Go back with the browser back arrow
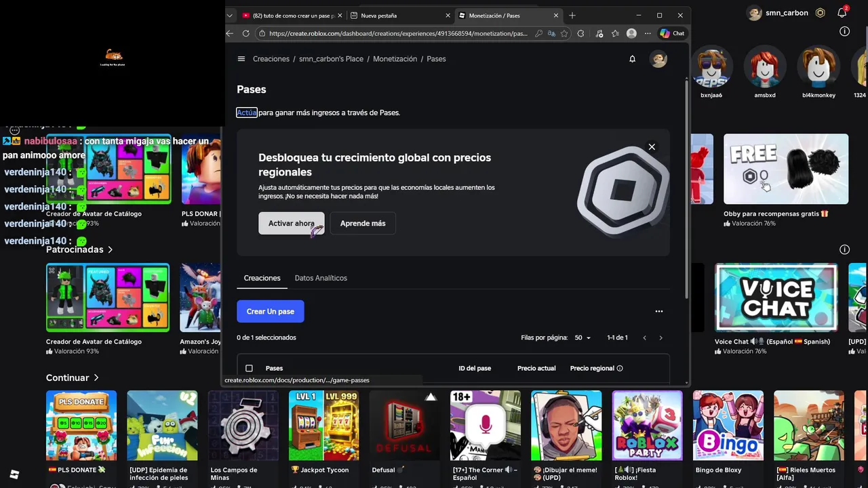 [x=230, y=33]
